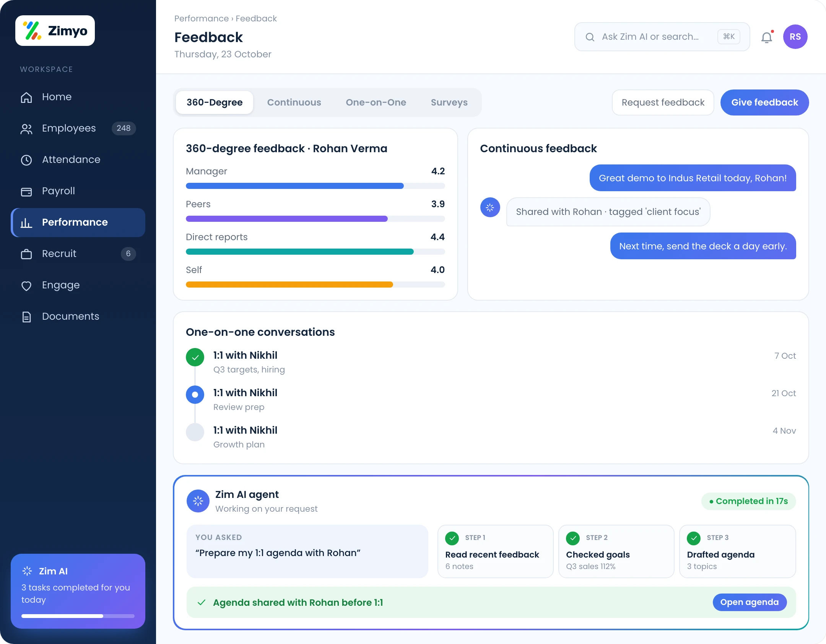Click 'Great demo to Indus Retail' message
Image resolution: width=826 pixels, height=644 pixels.
tap(693, 178)
